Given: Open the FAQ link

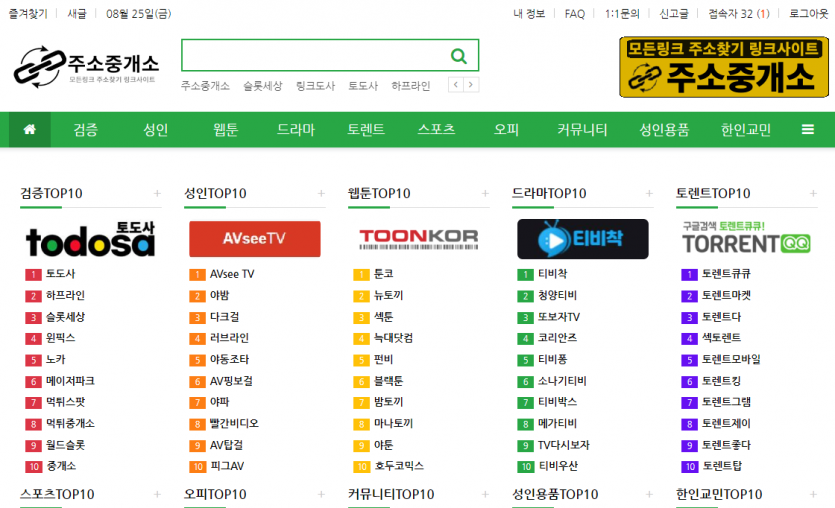Looking at the screenshot, I should 575,14.
